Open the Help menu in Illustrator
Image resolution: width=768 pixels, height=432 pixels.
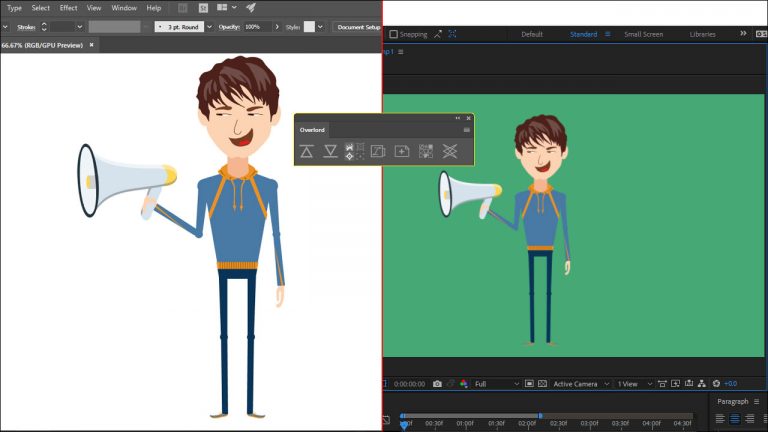(154, 8)
